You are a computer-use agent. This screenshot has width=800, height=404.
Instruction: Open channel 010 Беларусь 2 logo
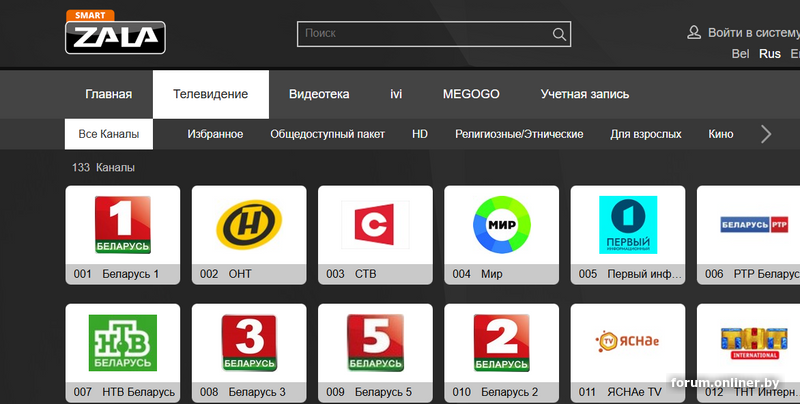(502, 343)
